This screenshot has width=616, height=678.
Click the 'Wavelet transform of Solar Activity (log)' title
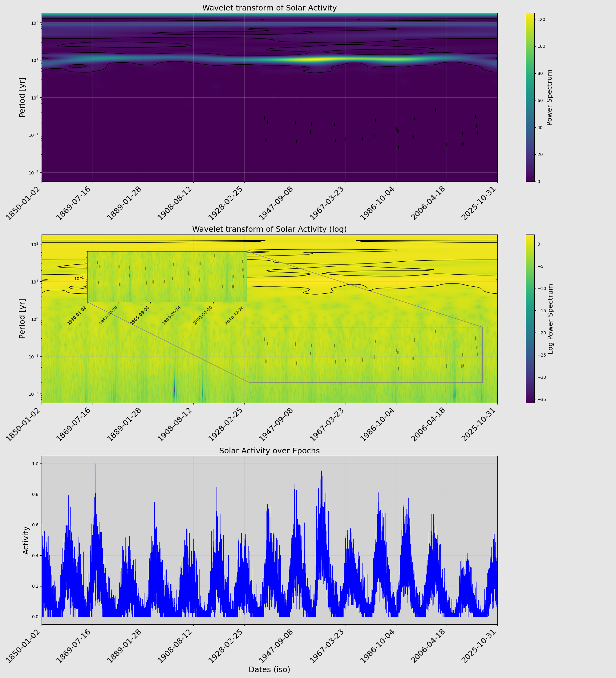point(269,229)
